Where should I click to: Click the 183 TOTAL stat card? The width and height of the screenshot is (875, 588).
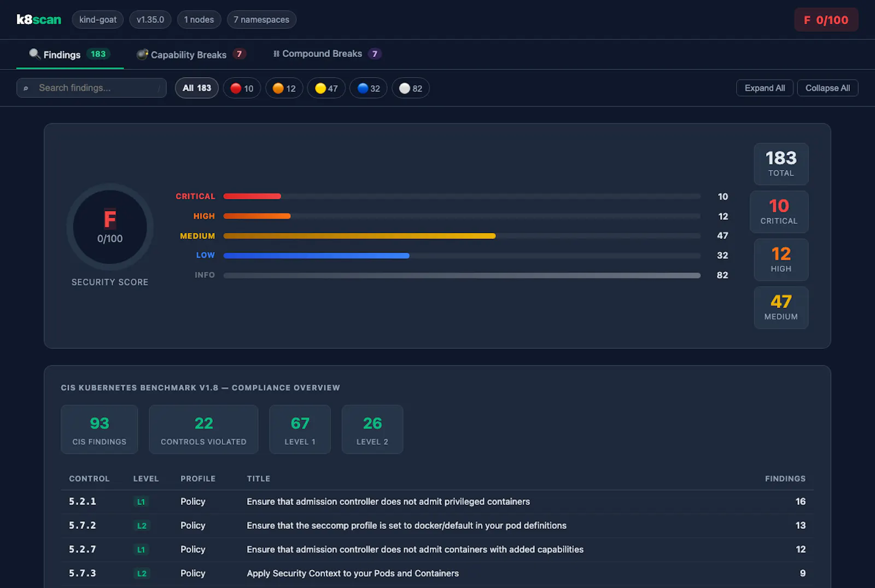point(781,164)
